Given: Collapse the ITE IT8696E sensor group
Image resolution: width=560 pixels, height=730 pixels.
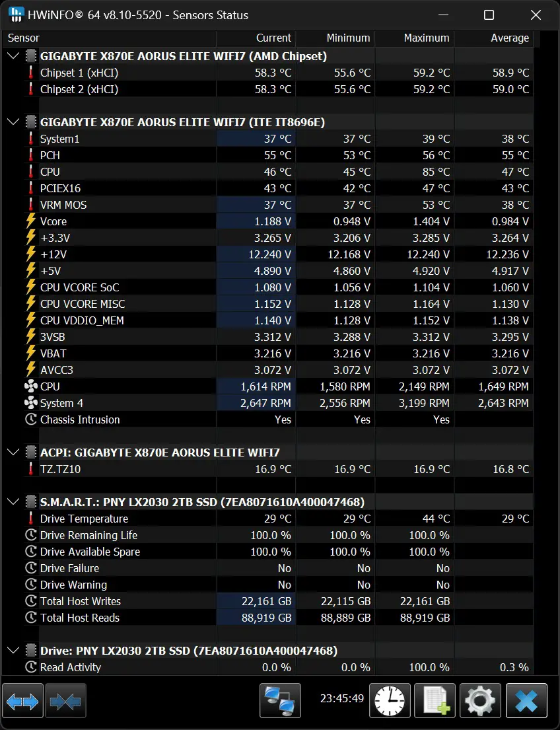Looking at the screenshot, I should (13, 122).
